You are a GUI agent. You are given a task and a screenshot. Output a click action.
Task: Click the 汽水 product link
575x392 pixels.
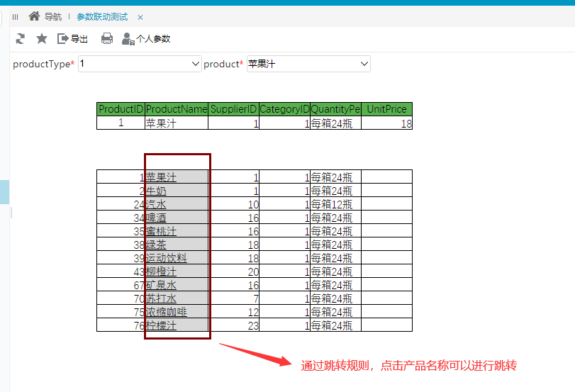(x=156, y=204)
